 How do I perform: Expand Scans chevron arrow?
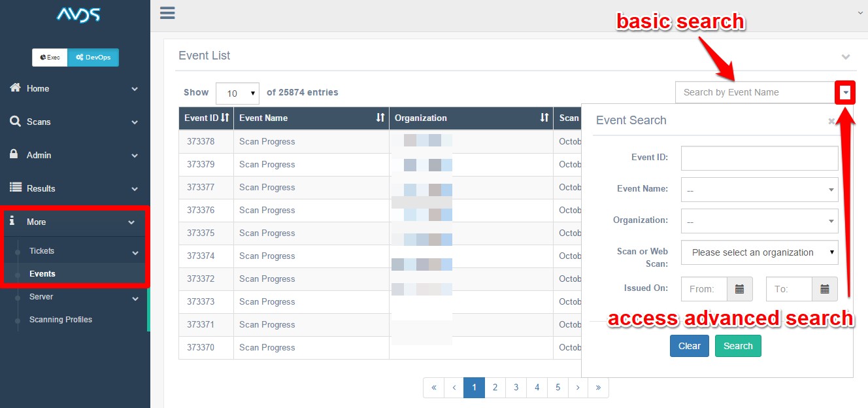click(x=135, y=122)
